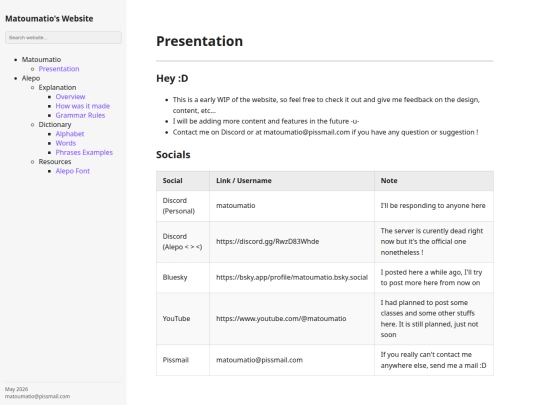
Task: Click the 'adding more content and features' bullet
Action: click(x=266, y=121)
